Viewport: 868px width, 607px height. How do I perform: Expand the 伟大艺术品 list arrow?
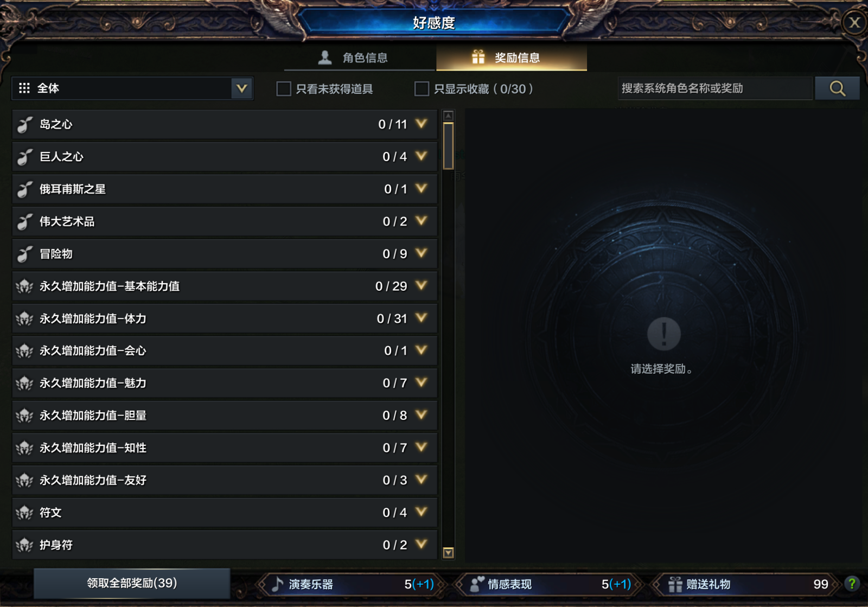(422, 221)
